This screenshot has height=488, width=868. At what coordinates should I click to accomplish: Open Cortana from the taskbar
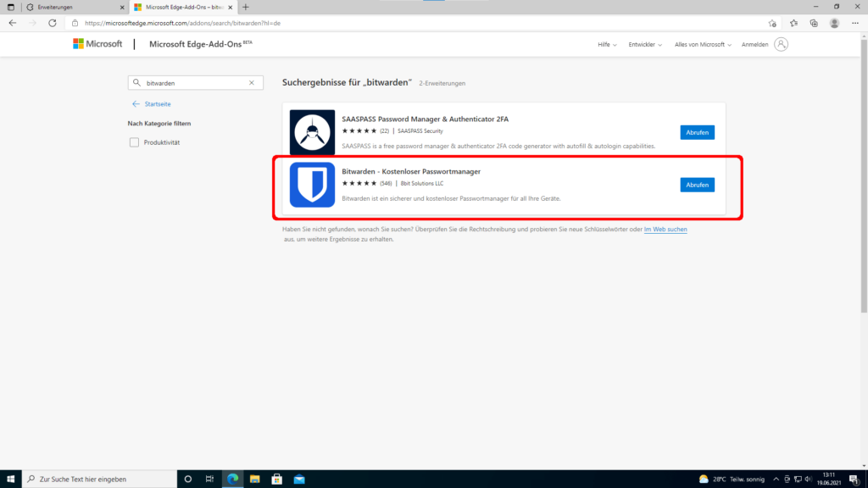click(187, 480)
